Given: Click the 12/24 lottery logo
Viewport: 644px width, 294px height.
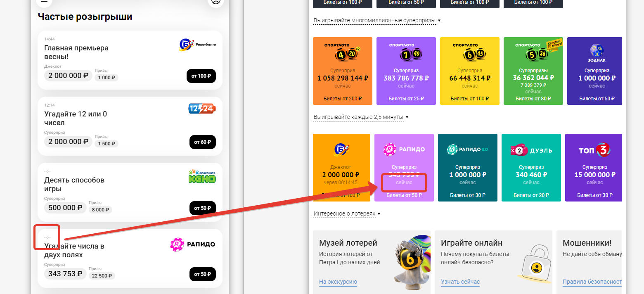Looking at the screenshot, I should tap(202, 109).
